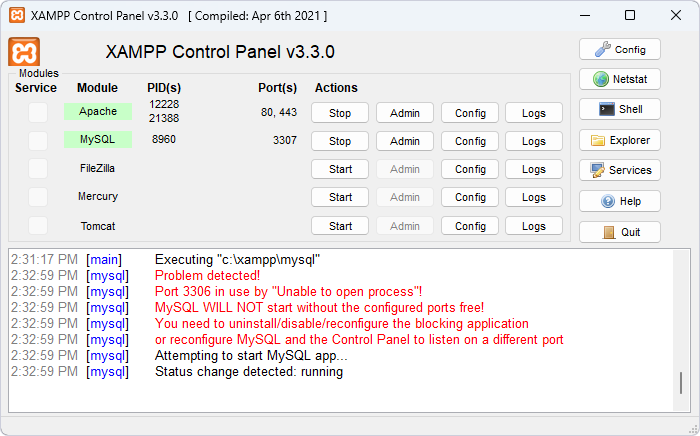Open Config via the wrench icon
The height and width of the screenshot is (436, 700).
tap(620, 50)
